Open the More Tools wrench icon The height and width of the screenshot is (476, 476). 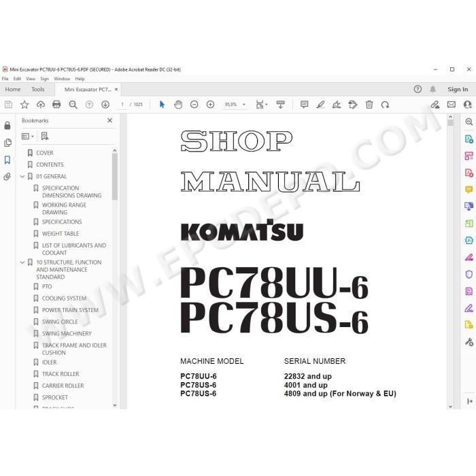[x=469, y=342]
